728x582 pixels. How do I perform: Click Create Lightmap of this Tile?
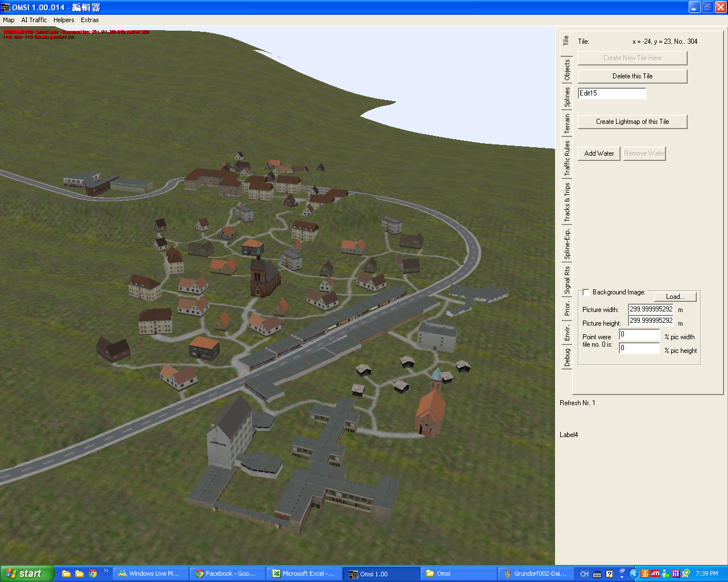pos(632,122)
